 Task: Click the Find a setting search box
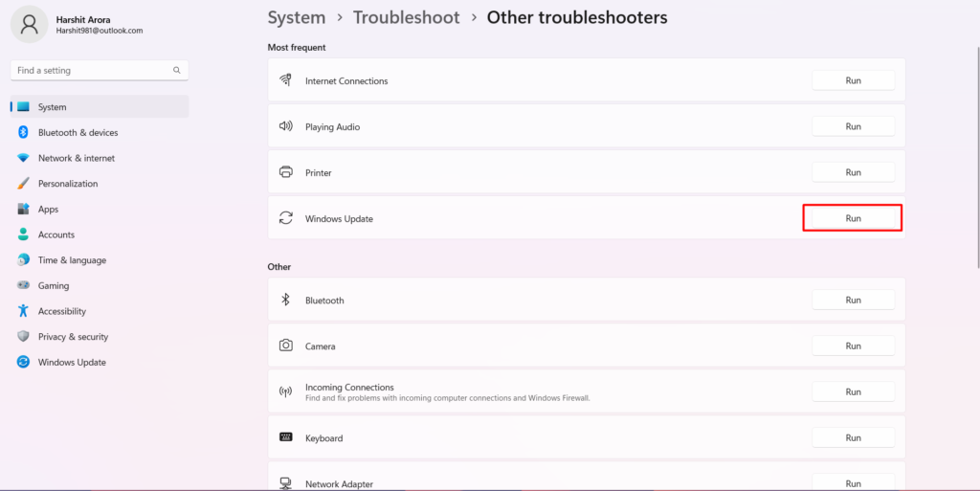point(91,71)
